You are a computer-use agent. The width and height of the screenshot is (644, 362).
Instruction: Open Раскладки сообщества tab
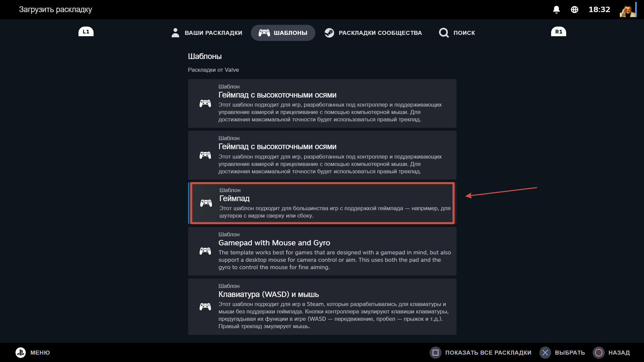coord(373,33)
